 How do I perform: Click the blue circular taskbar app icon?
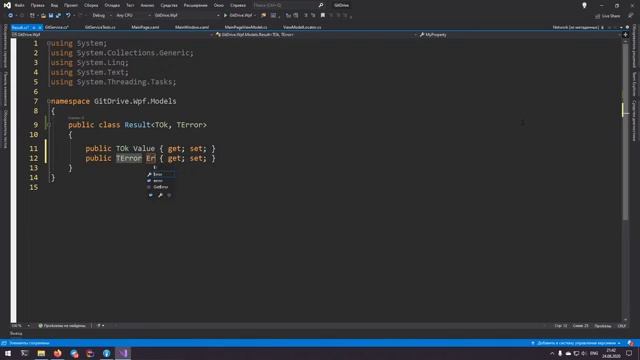click(x=107, y=353)
